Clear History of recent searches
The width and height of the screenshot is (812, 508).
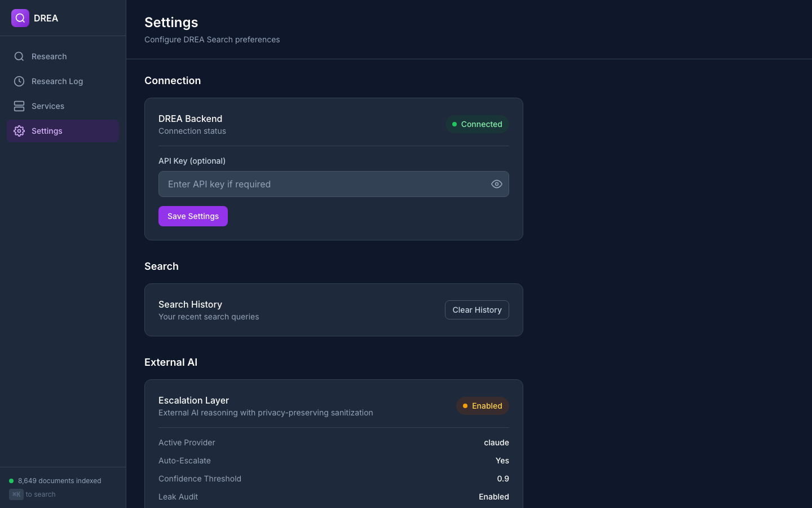point(476,310)
